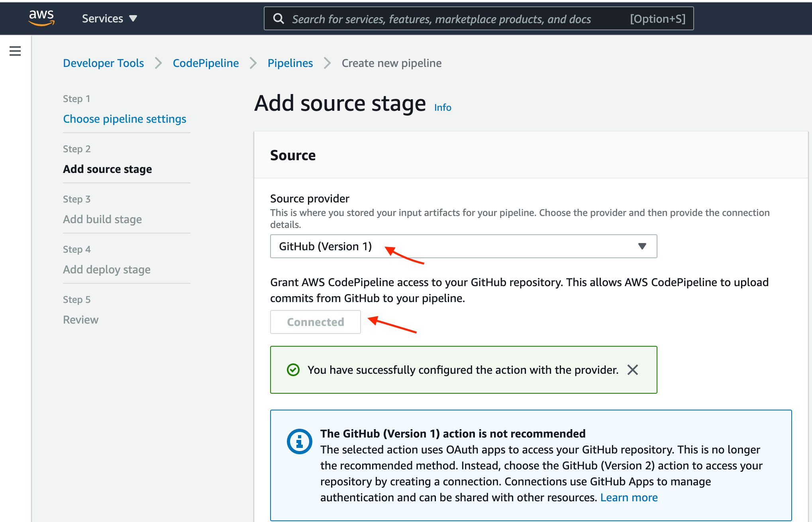
Task: Expand the Source provider GitHub (Version 1) dropdown
Action: [x=463, y=246]
